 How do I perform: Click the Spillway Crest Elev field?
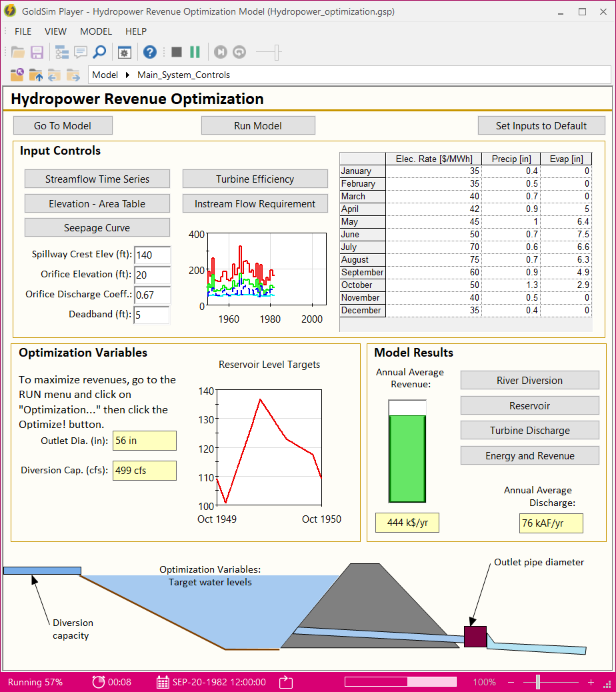pyautogui.click(x=152, y=255)
